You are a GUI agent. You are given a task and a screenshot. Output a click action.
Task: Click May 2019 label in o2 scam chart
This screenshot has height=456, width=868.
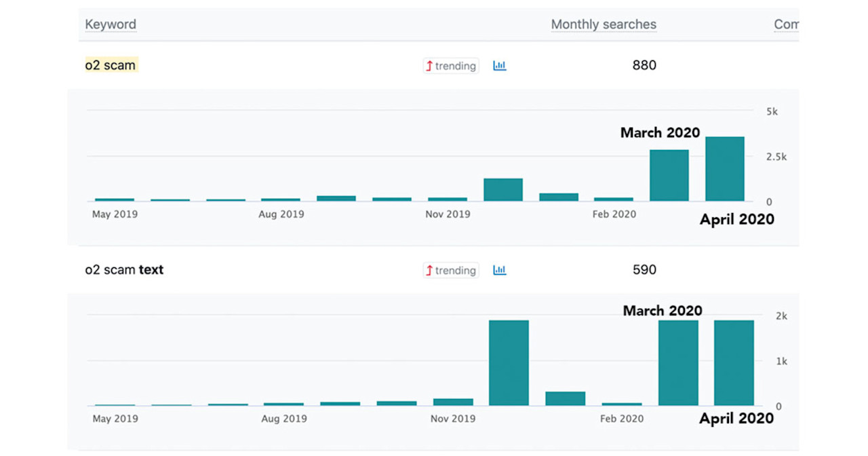115,214
